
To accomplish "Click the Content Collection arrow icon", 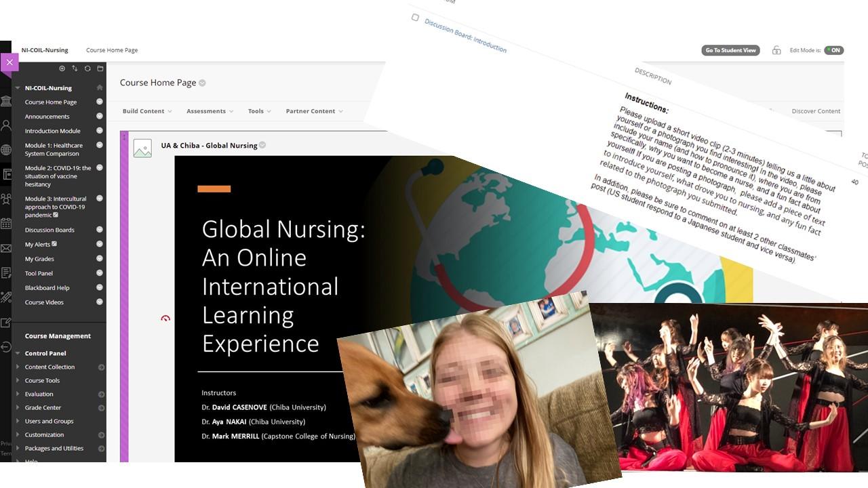I will (101, 367).
